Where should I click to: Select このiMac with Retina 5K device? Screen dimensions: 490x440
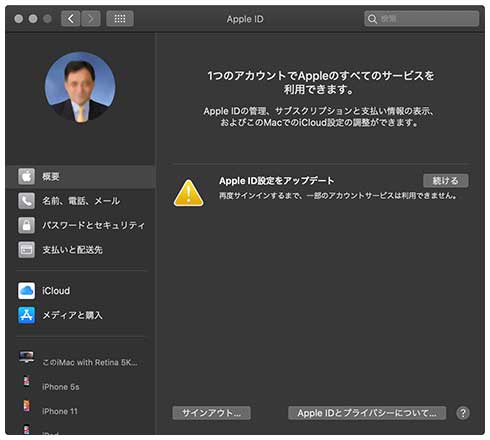pyautogui.click(x=80, y=362)
